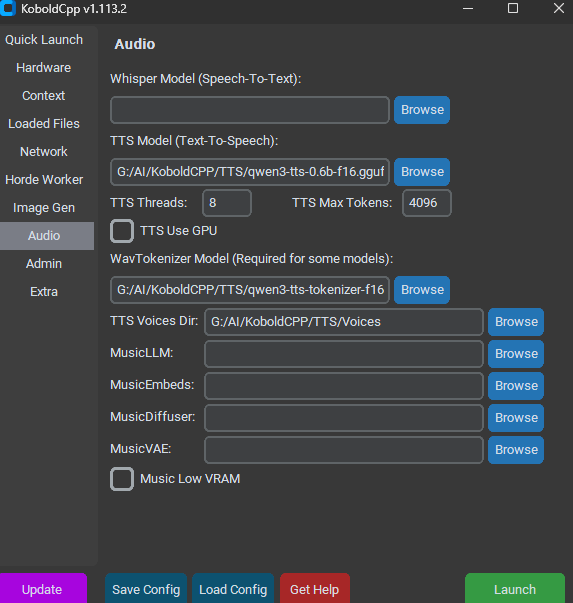Screen dimensions: 573x603
Task: Click the green Launch button
Action: click(515, 589)
